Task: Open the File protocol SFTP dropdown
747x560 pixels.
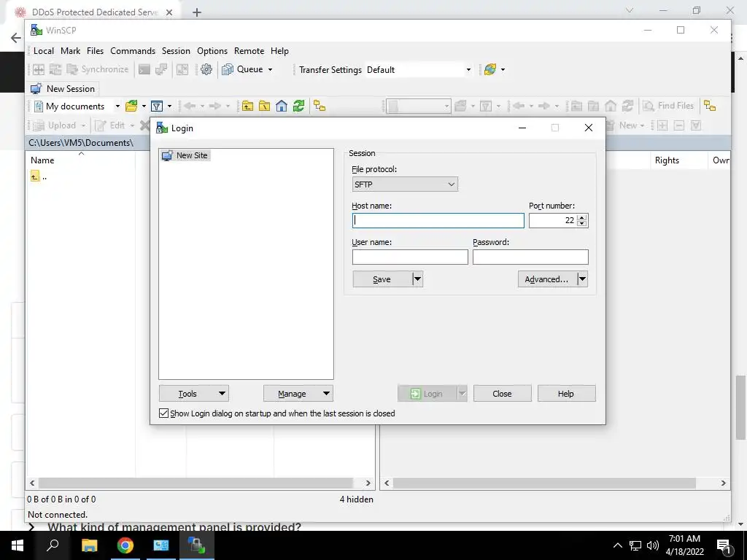Action: 405,184
